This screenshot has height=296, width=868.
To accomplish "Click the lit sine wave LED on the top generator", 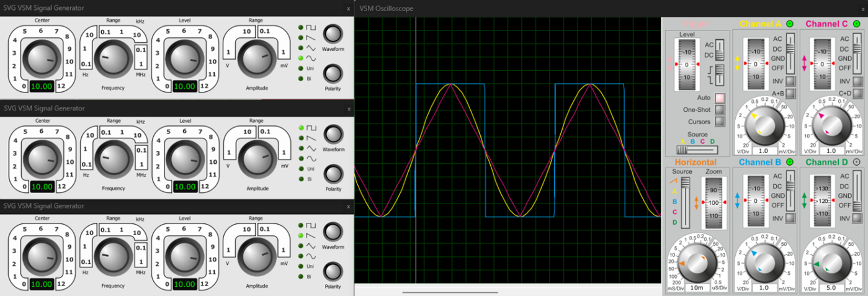I will (301, 58).
